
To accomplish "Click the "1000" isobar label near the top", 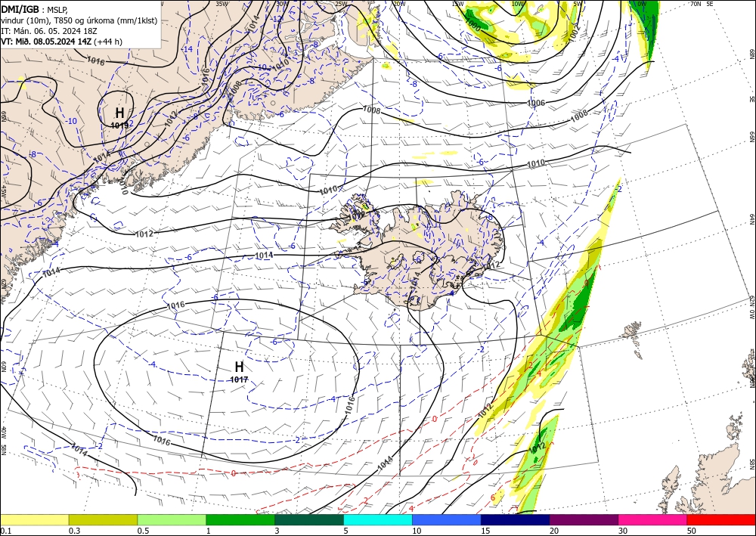I will pos(472,25).
